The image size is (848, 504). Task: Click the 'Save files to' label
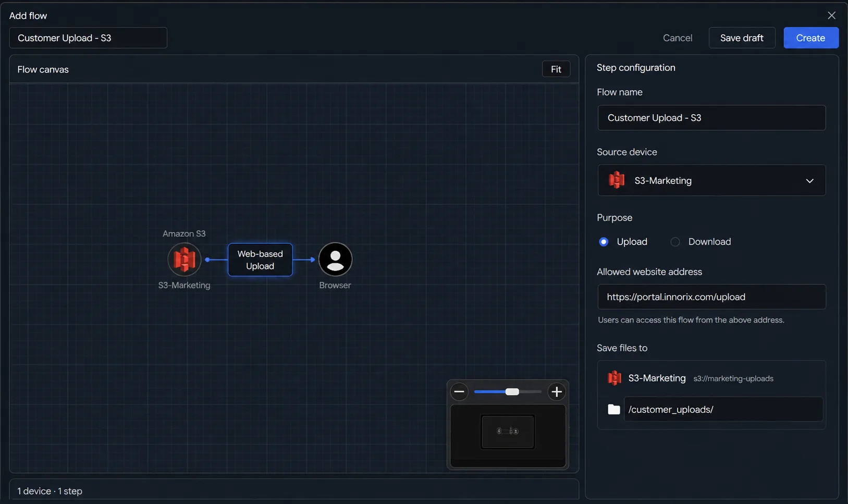[622, 348]
